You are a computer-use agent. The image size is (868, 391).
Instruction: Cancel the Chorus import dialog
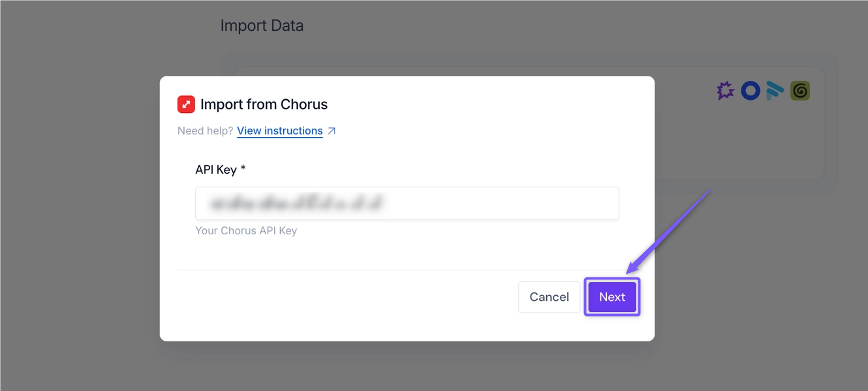point(549,297)
